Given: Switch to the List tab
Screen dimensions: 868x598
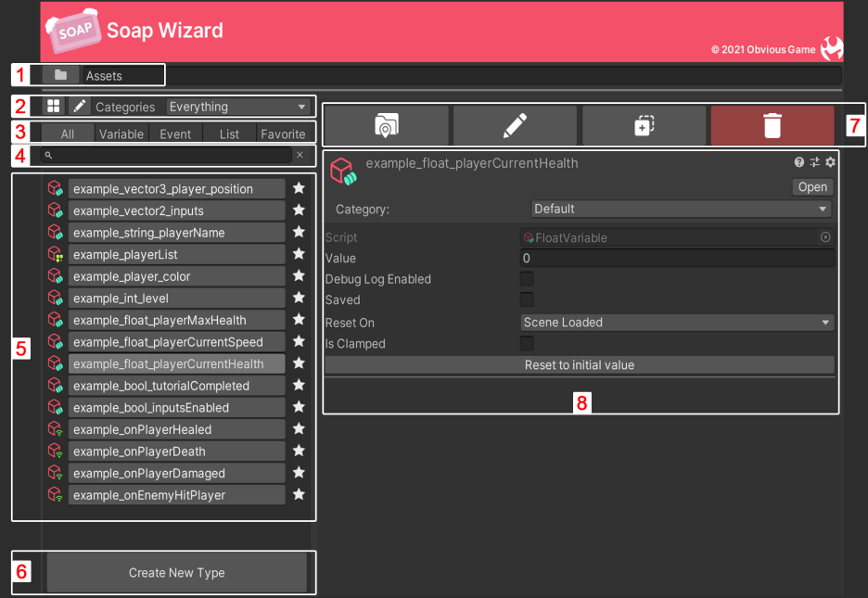Looking at the screenshot, I should (x=229, y=134).
